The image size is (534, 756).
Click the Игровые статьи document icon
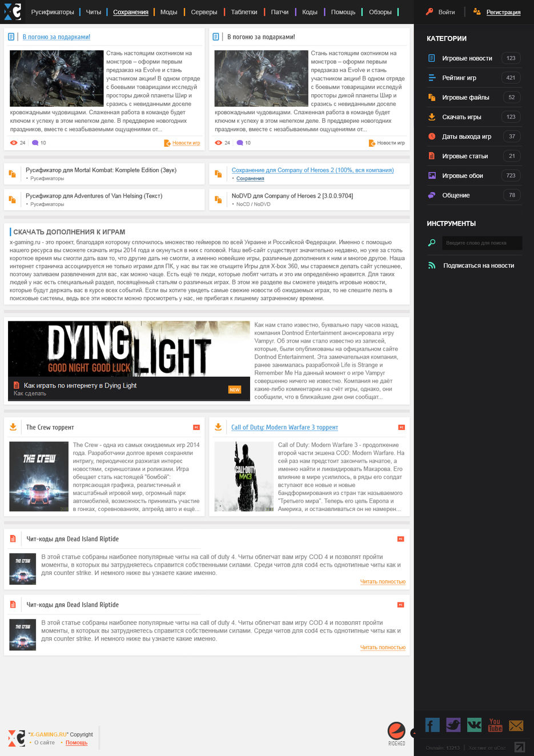click(x=432, y=156)
